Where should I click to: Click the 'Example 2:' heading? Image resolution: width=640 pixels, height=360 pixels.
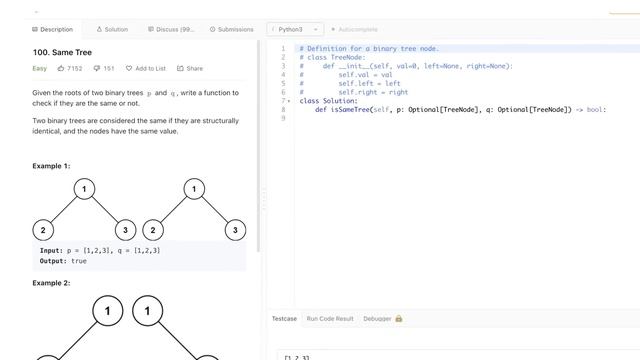click(51, 283)
